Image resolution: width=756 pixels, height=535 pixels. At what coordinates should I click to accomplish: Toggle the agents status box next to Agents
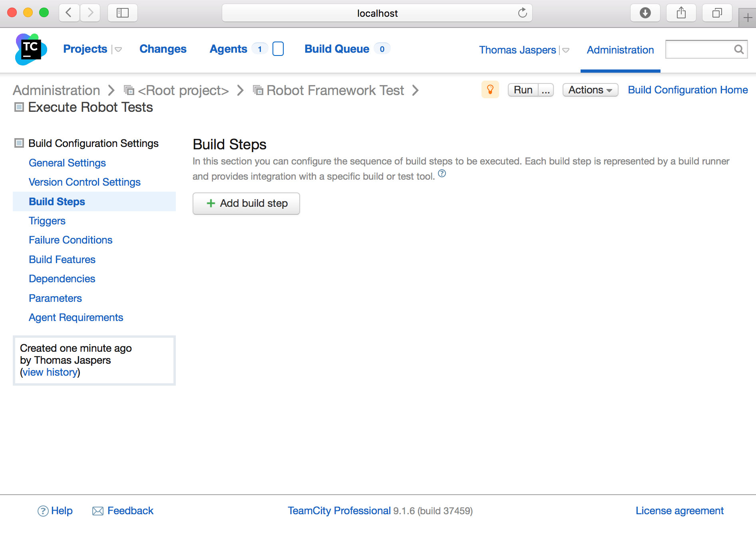(x=278, y=49)
